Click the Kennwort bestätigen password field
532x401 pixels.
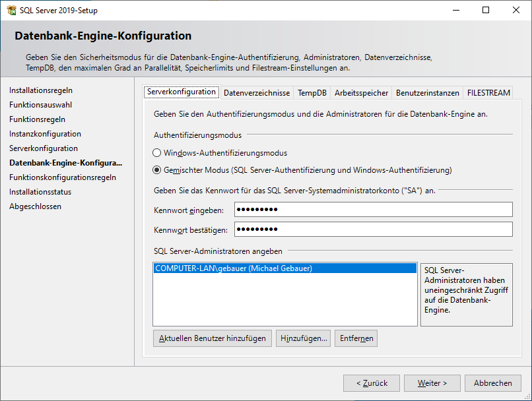(x=373, y=230)
